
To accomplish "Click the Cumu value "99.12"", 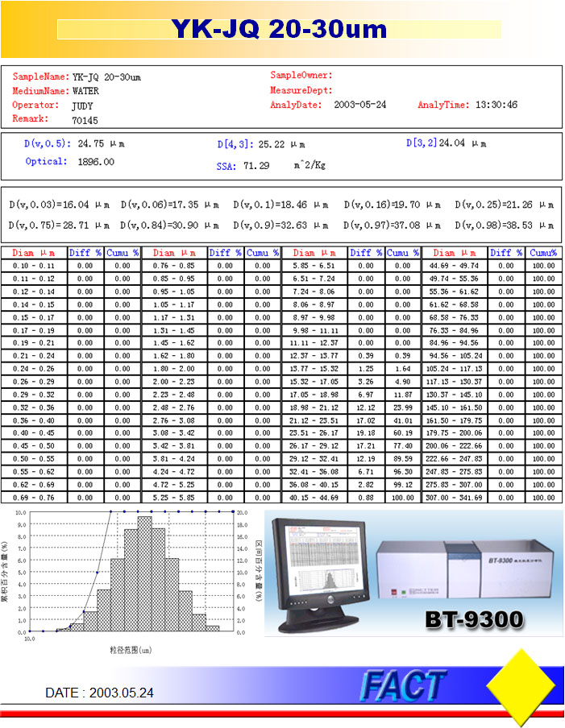I will click(x=403, y=485).
